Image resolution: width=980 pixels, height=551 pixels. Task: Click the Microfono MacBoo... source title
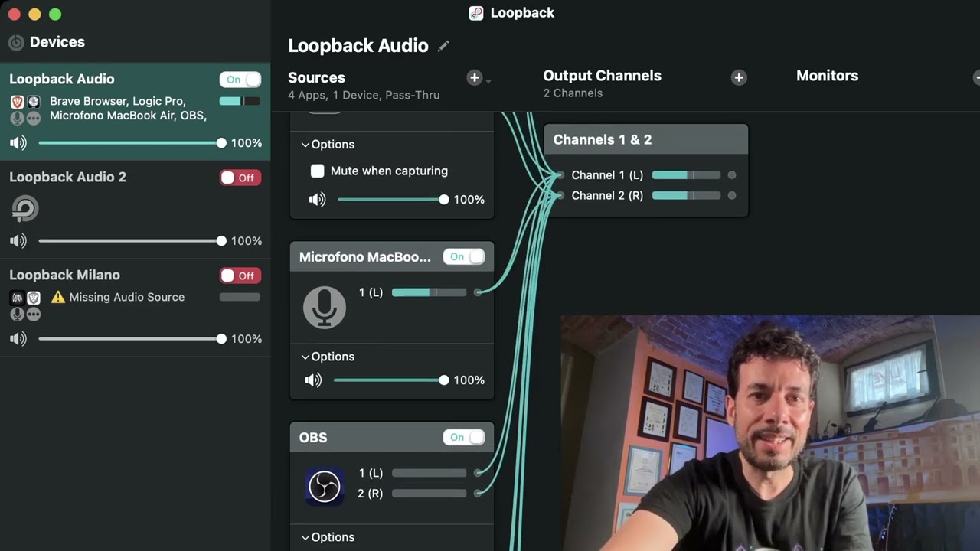pyautogui.click(x=365, y=257)
